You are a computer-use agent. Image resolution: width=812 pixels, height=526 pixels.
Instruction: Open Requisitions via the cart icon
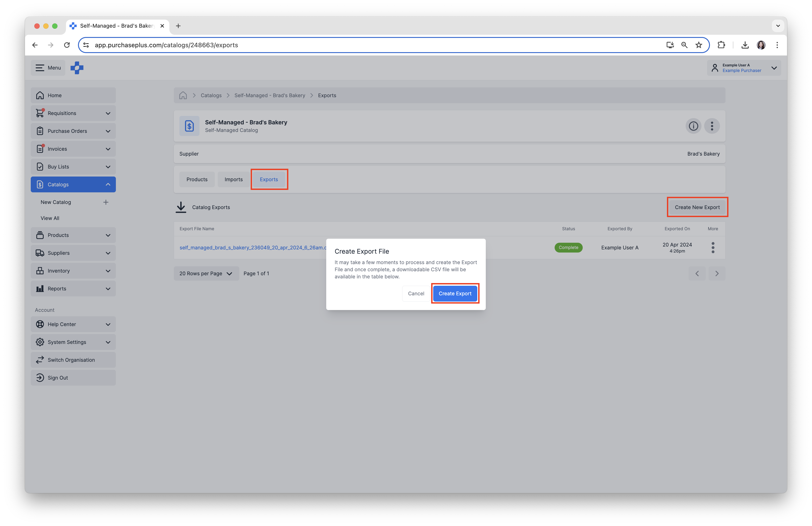pyautogui.click(x=40, y=113)
